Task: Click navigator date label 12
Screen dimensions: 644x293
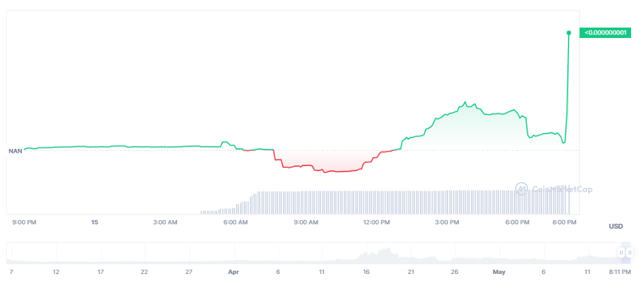Action: (56, 272)
